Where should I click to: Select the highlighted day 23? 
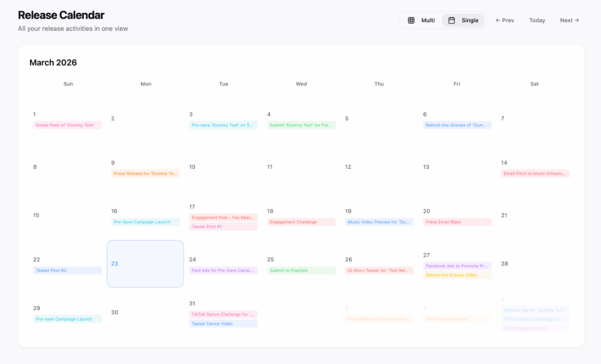point(146,264)
